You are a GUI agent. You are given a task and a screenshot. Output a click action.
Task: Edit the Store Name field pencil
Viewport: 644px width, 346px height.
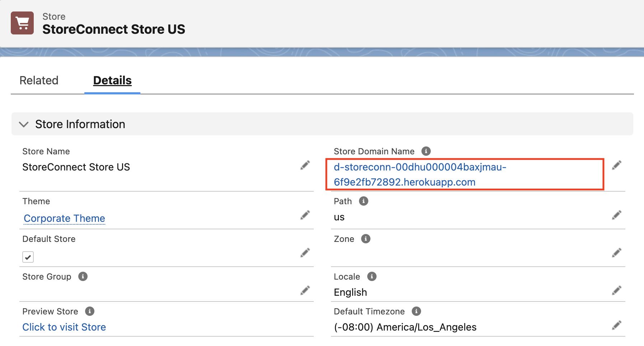(305, 165)
